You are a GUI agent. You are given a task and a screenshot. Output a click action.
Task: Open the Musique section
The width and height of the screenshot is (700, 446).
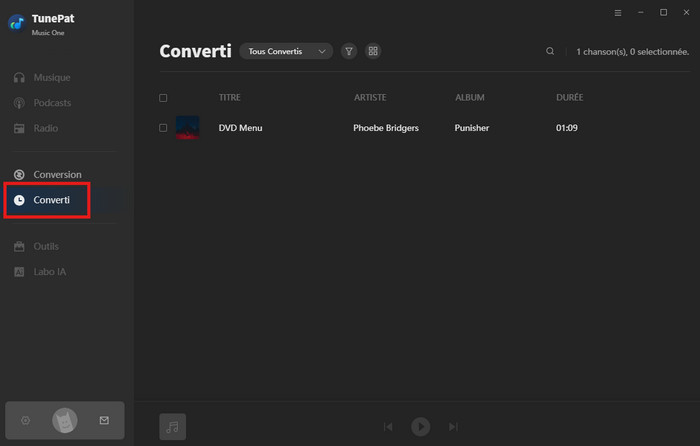[x=52, y=77]
